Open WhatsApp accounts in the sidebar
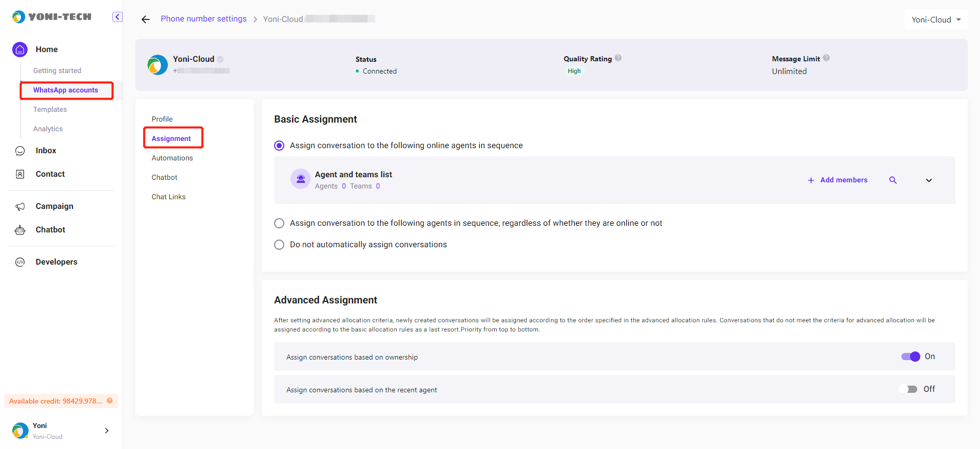 tap(66, 90)
